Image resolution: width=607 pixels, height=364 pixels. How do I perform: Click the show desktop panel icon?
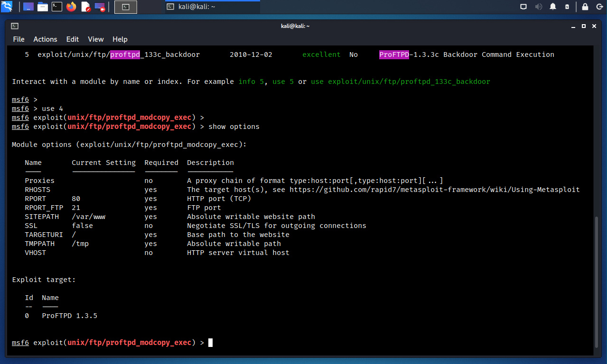(x=28, y=7)
